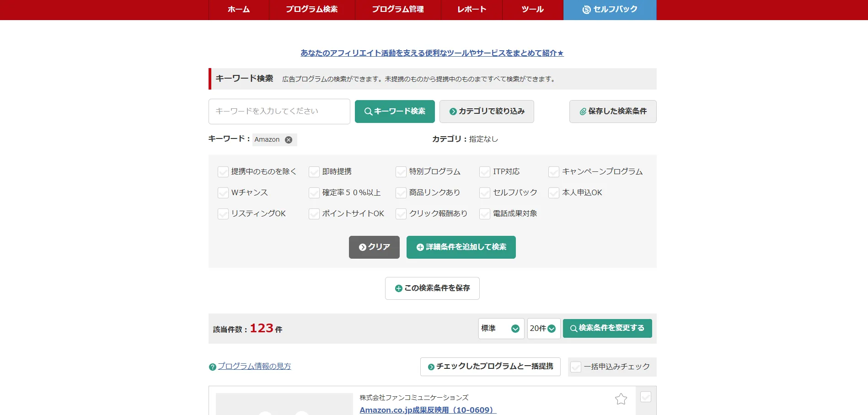The width and height of the screenshot is (868, 415).
Task: Switch to the セルフバック tab
Action: click(610, 10)
